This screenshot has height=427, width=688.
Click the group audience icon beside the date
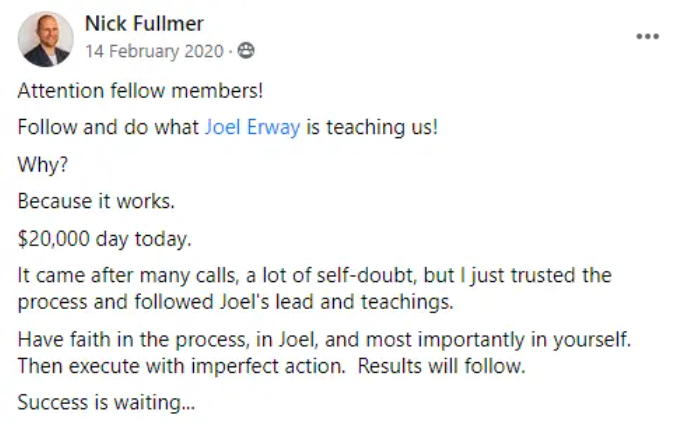[x=246, y=51]
